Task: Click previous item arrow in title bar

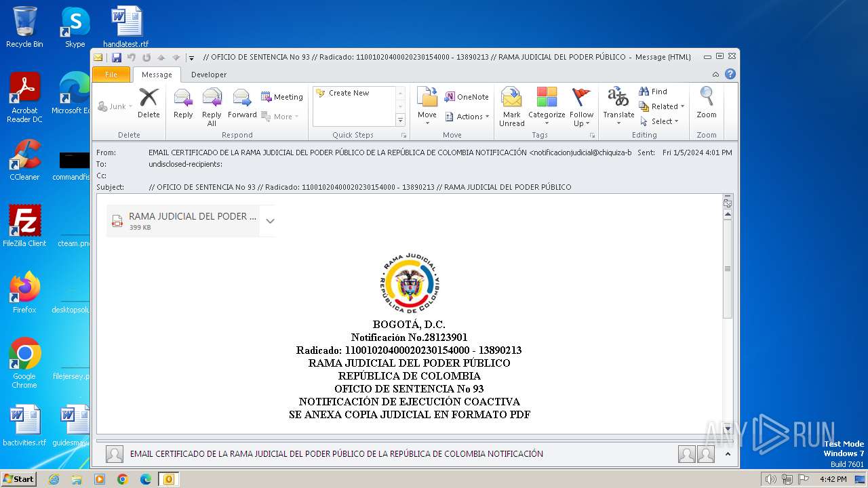Action: pyautogui.click(x=161, y=58)
